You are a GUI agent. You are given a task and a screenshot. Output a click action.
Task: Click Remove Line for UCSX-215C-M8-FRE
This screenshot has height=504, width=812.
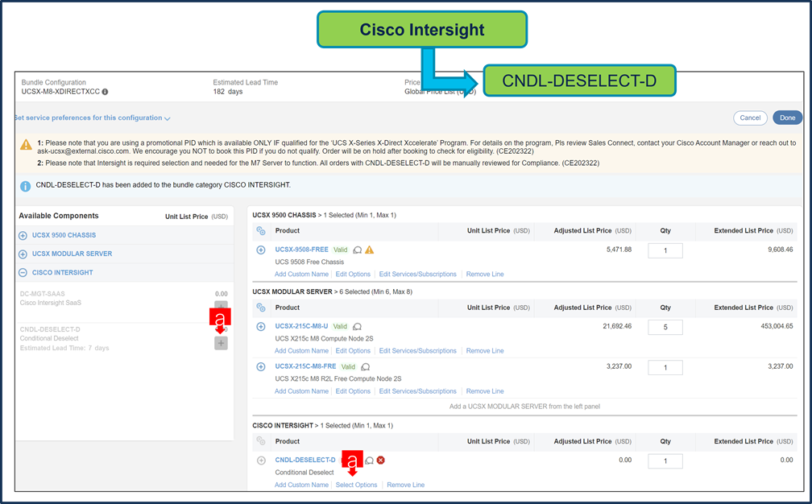click(485, 391)
